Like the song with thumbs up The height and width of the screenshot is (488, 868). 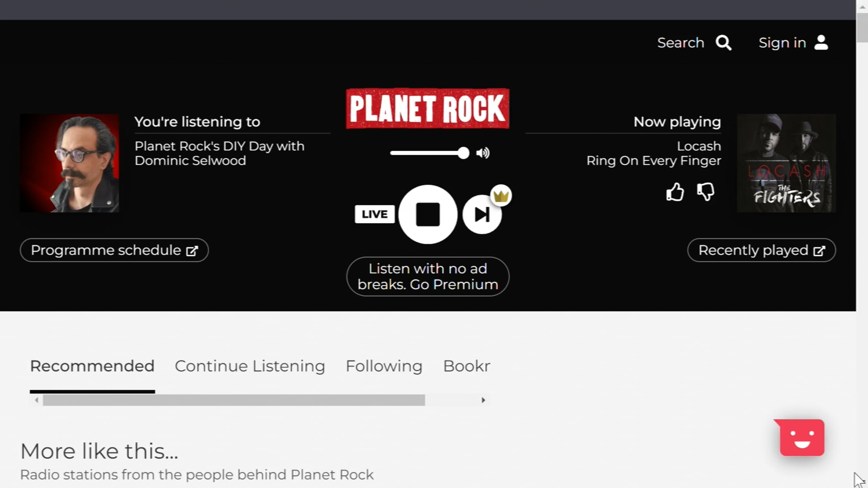pos(675,192)
